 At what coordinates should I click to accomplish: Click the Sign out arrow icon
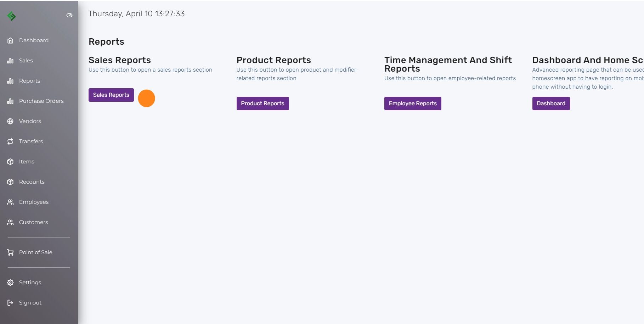tap(10, 303)
